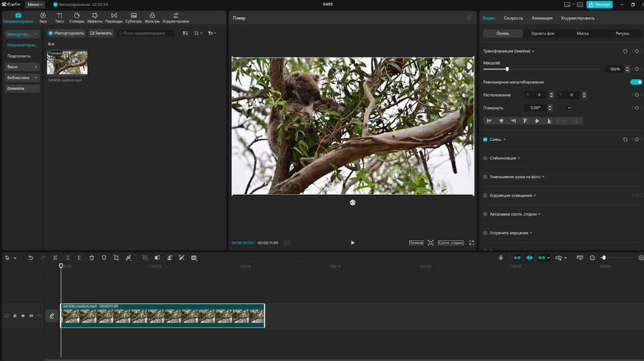Viewport: 644px width, 361px height.
Task: Switch to the Удалить фон tab
Action: 543,33
